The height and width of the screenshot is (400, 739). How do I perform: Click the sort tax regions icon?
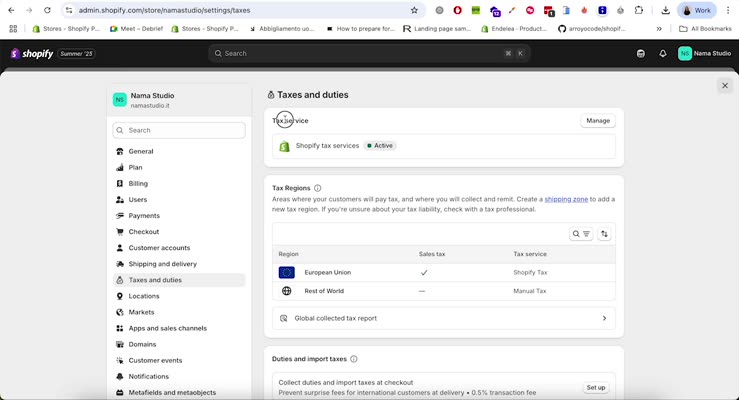point(604,234)
